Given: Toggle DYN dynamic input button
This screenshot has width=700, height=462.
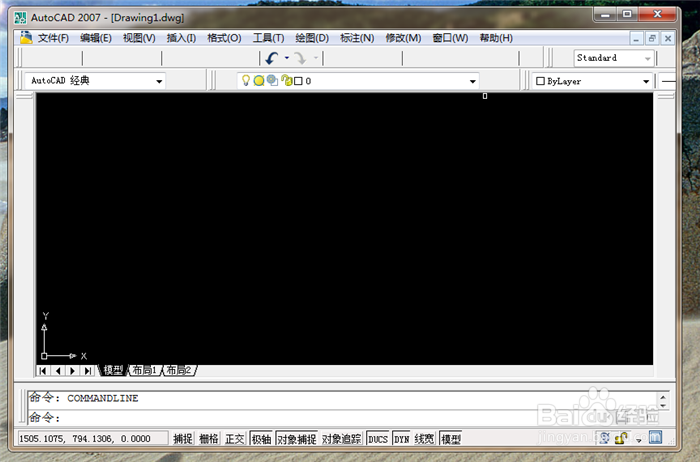Looking at the screenshot, I should click(x=402, y=439).
